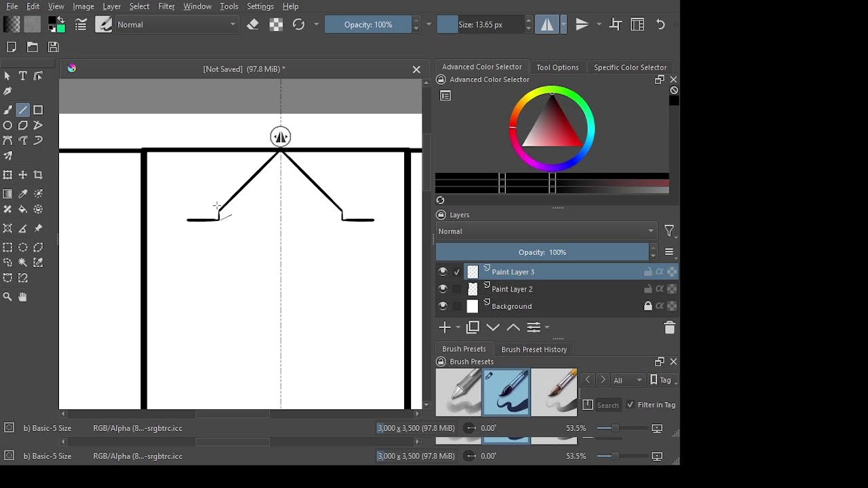Open the vertical mirror options arrow
This screenshot has width=868, height=488.
click(x=599, y=25)
